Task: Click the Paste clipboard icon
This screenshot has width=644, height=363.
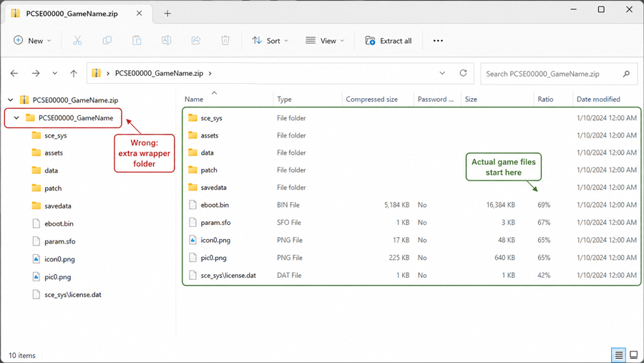Action: click(x=137, y=40)
